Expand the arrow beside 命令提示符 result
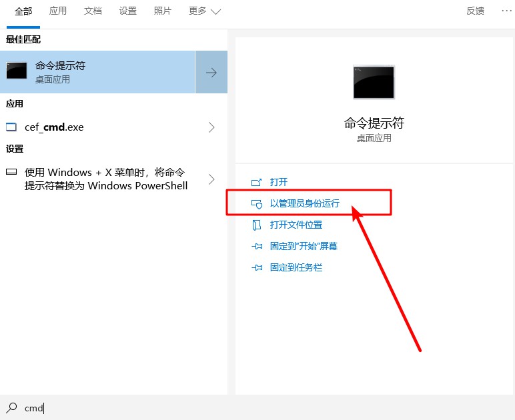This screenshot has height=420, width=515. (x=211, y=72)
